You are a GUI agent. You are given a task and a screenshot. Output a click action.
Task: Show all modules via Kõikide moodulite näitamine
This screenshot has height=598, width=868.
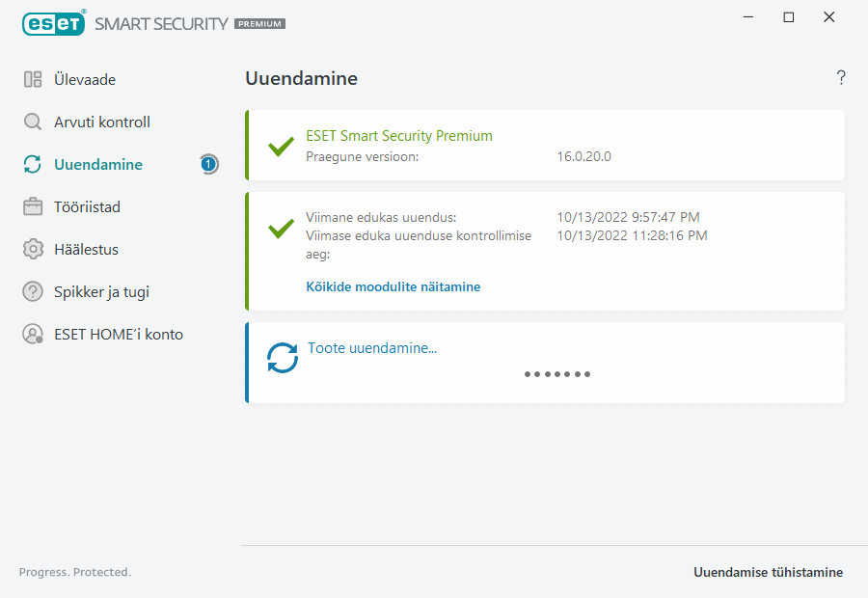tap(393, 286)
